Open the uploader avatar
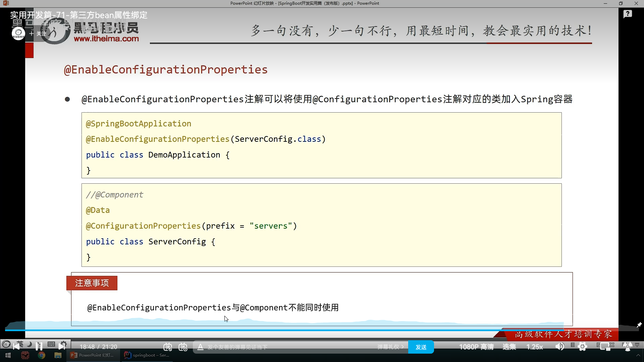 (18, 33)
